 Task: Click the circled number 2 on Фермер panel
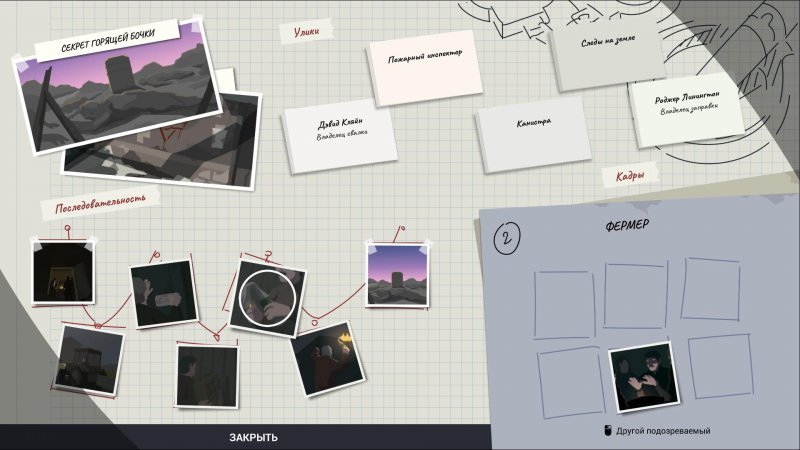click(x=507, y=238)
